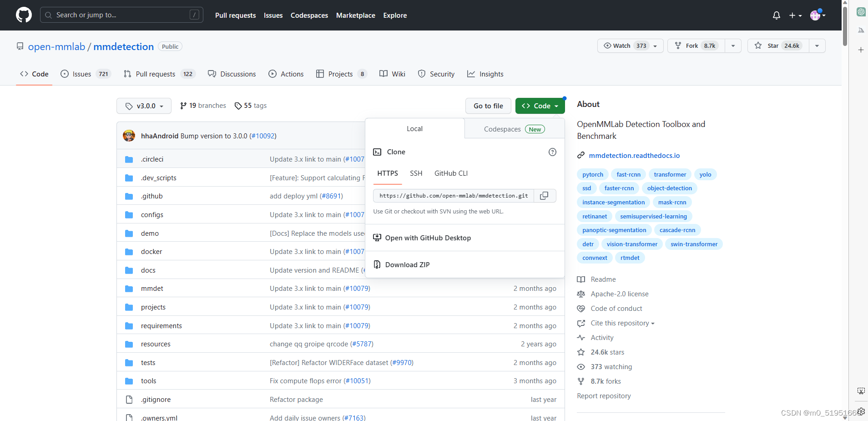The width and height of the screenshot is (868, 421).
Task: Switch to the Local tab
Action: [414, 129]
